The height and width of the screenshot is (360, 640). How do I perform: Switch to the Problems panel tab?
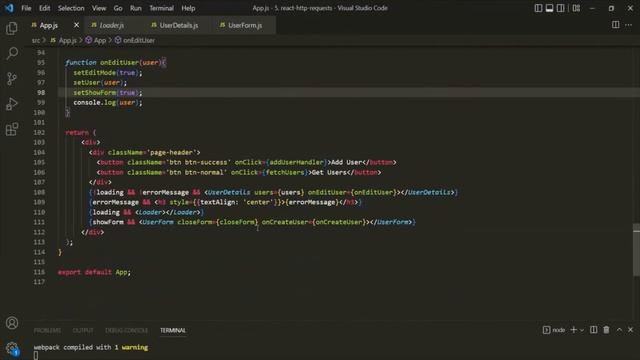click(47, 330)
